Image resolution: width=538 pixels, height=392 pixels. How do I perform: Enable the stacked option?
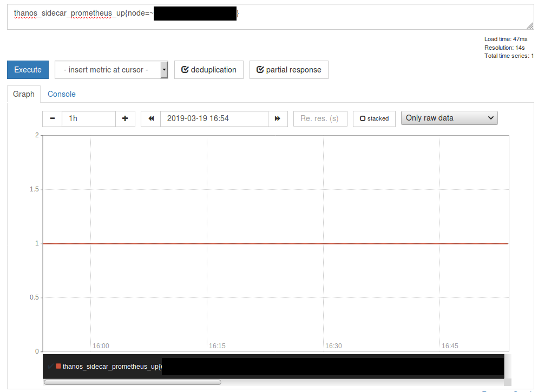[374, 118]
